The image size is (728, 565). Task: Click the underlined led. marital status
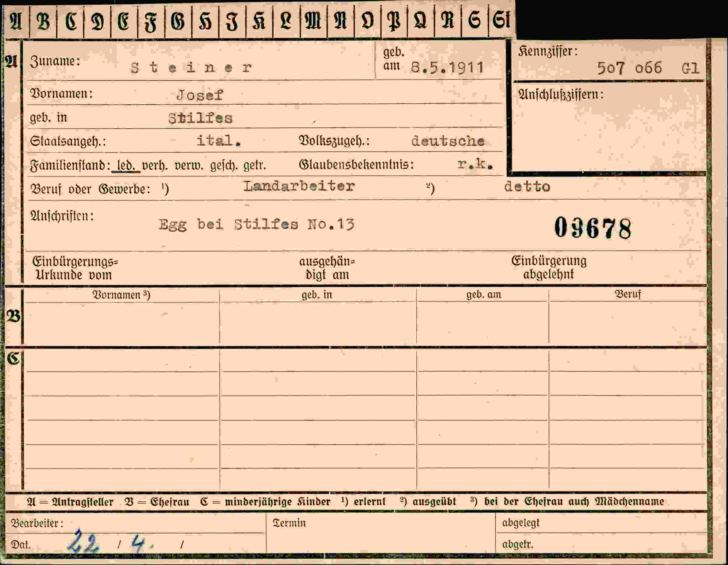(x=126, y=166)
